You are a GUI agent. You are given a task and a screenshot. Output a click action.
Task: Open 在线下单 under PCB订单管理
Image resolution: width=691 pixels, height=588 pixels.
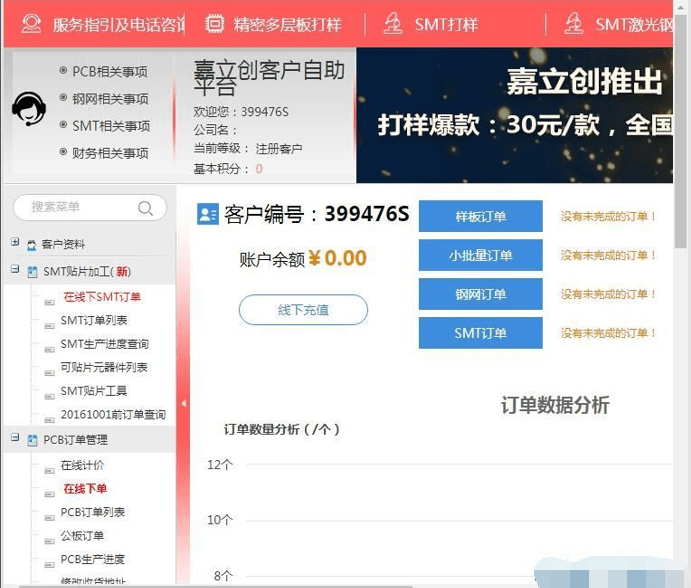[85, 489]
